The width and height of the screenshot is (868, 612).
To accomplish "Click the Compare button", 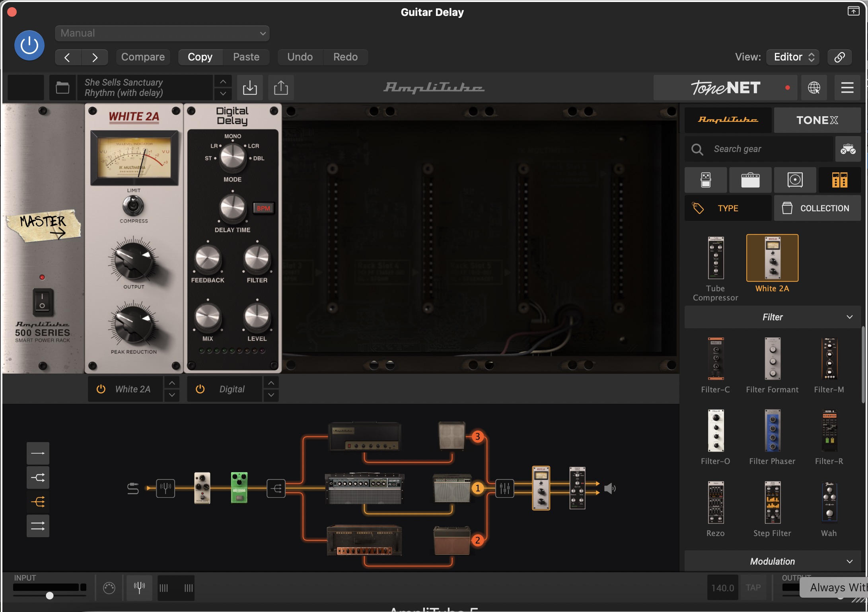I will pyautogui.click(x=143, y=57).
